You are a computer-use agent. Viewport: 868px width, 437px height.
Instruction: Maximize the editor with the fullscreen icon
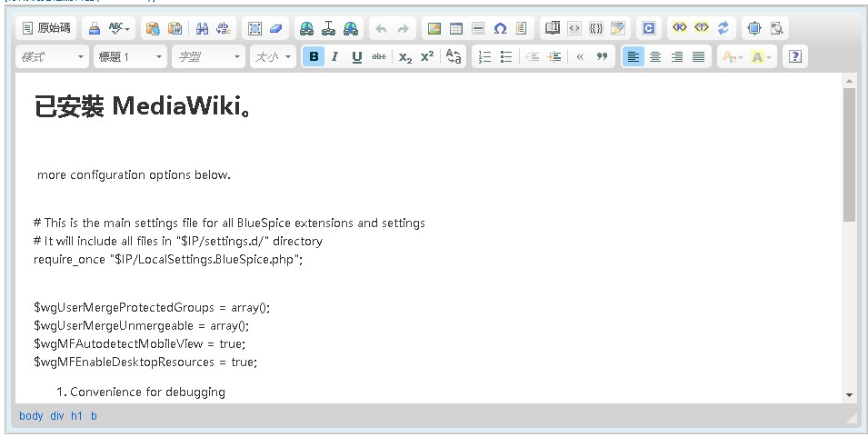click(754, 28)
